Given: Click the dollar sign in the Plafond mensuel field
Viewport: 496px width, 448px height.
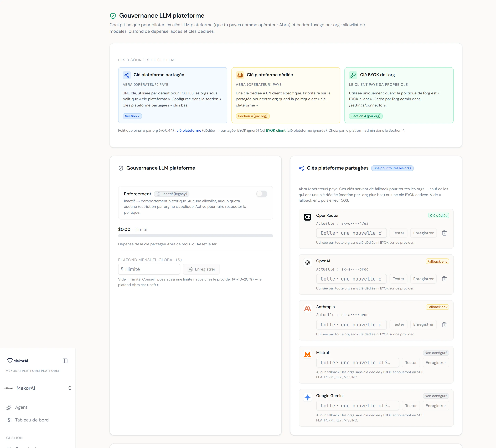Looking at the screenshot, I should coord(122,269).
